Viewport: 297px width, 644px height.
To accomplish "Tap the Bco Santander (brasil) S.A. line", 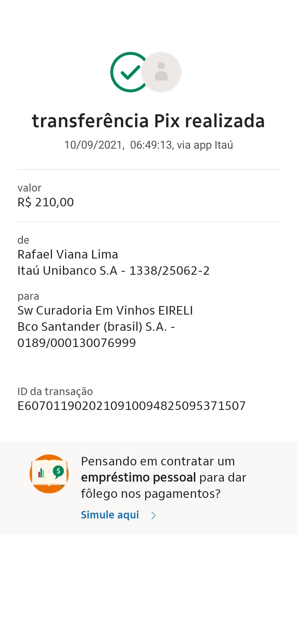I will point(96,327).
